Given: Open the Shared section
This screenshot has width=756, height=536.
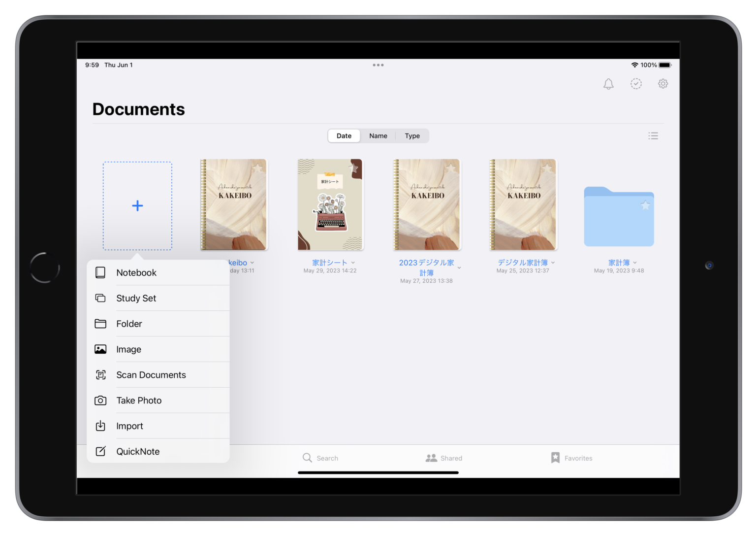Looking at the screenshot, I should (x=443, y=458).
